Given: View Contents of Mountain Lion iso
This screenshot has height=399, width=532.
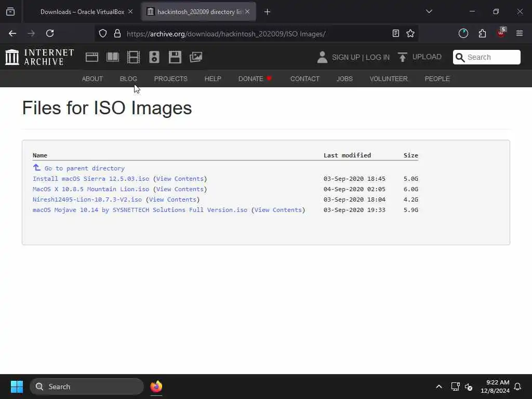Looking at the screenshot, I should pos(180,189).
